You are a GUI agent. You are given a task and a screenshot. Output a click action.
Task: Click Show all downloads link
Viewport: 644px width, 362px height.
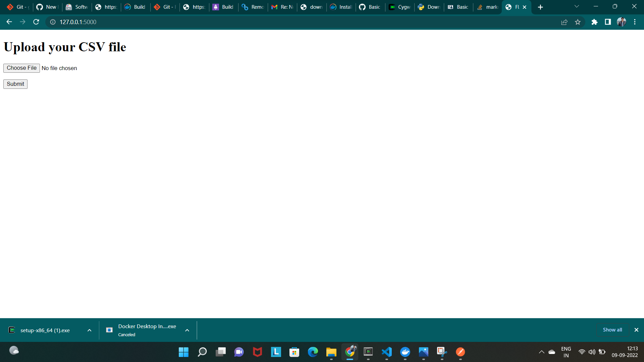click(x=612, y=330)
